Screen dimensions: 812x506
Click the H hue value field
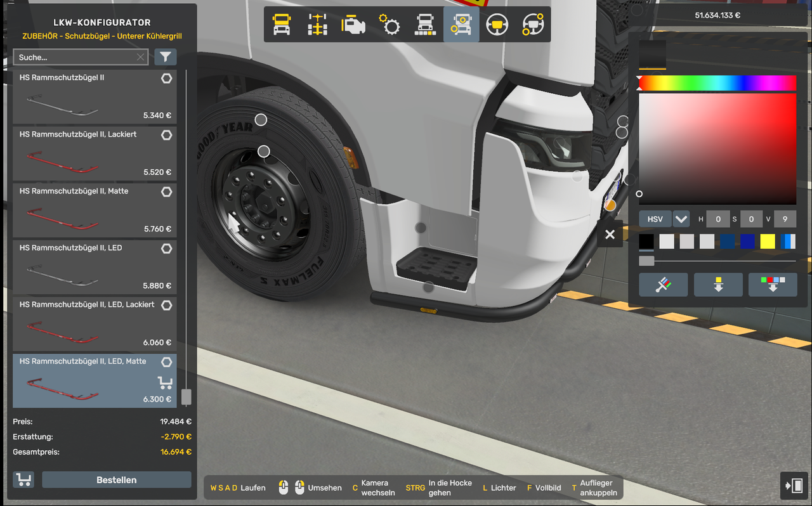[x=718, y=219]
